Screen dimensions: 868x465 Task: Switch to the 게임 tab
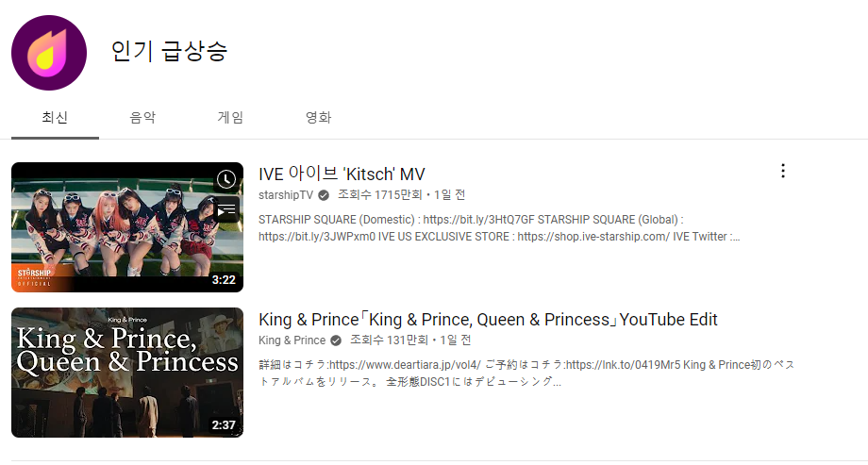click(x=230, y=117)
